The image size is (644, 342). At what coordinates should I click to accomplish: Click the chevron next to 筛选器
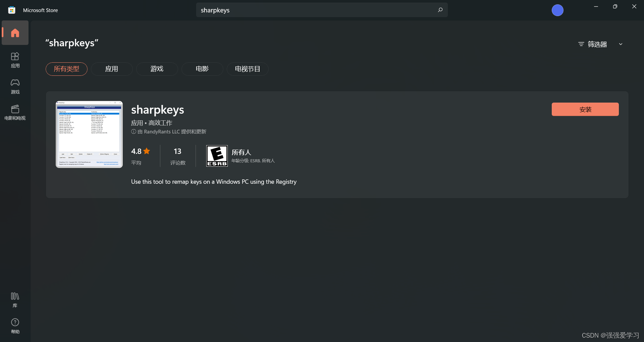621,44
